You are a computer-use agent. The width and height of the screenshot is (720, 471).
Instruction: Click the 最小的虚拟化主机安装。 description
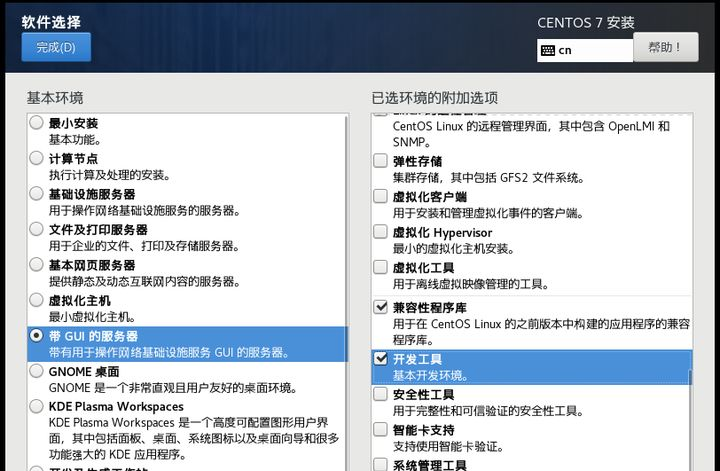[454, 248]
